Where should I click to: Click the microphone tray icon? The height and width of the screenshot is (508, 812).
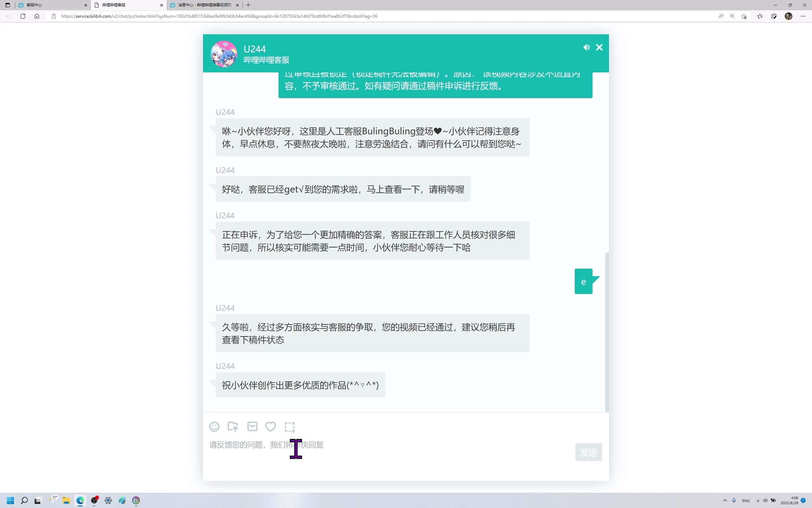734,500
